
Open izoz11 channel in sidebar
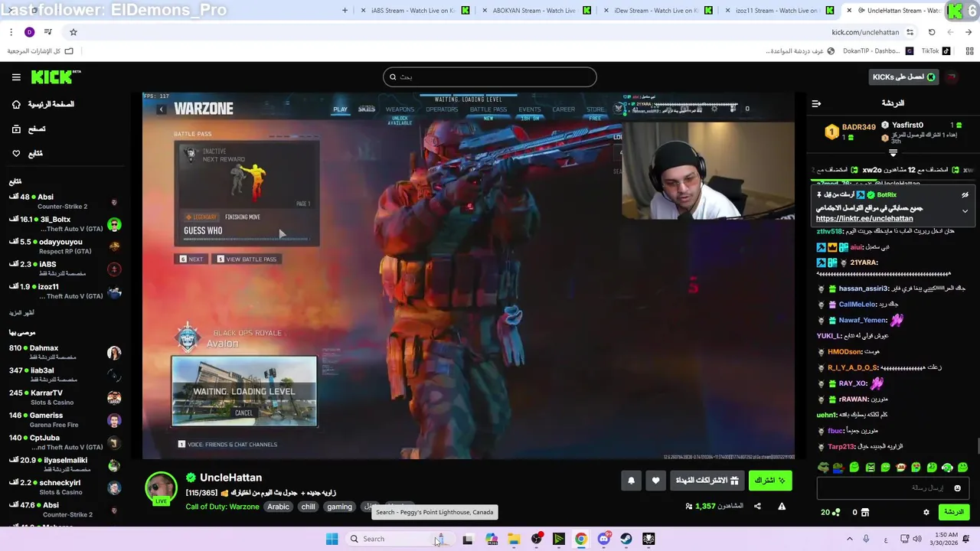[65, 291]
